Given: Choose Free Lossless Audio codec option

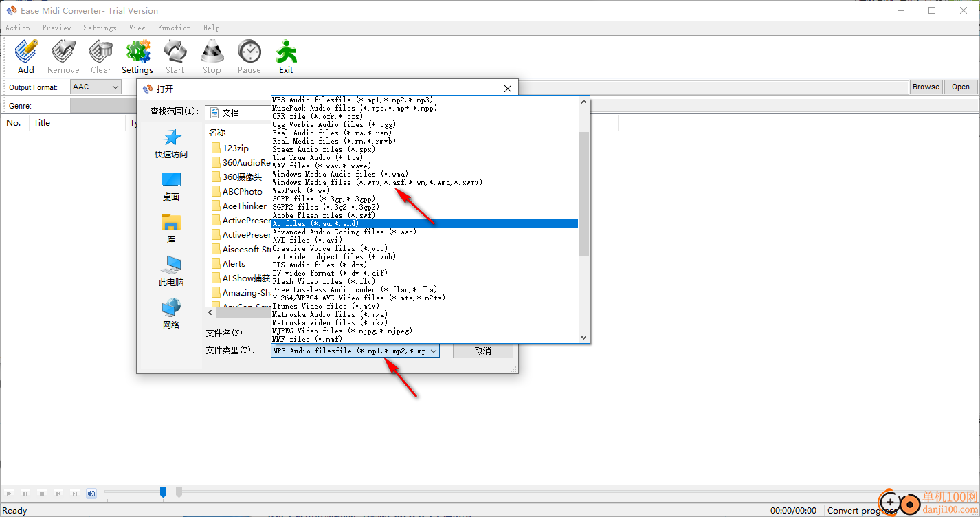Looking at the screenshot, I should coord(425,289).
